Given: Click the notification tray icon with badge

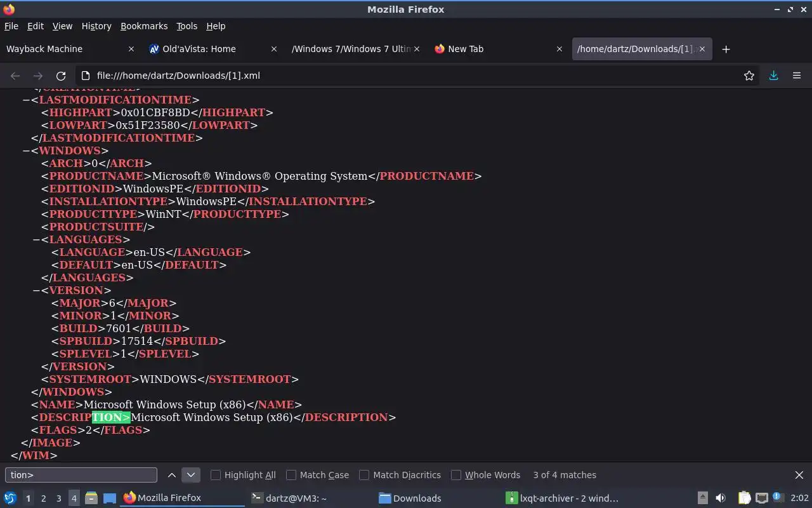Looking at the screenshot, I should [x=778, y=498].
